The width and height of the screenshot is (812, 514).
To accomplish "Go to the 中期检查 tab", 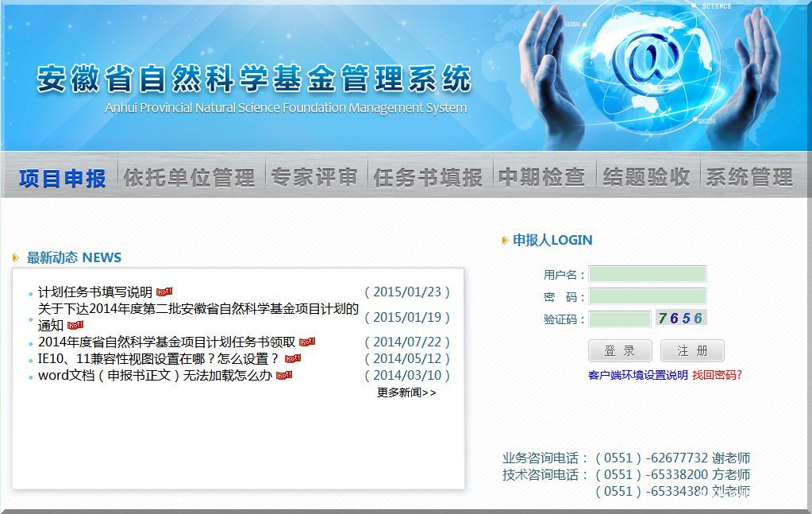I will coord(541,178).
